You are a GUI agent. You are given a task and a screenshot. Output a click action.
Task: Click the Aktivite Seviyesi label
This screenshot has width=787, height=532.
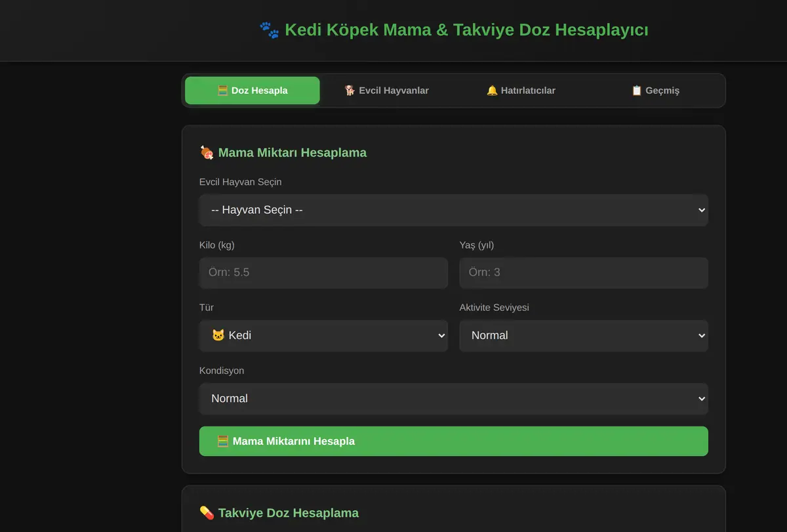click(494, 308)
